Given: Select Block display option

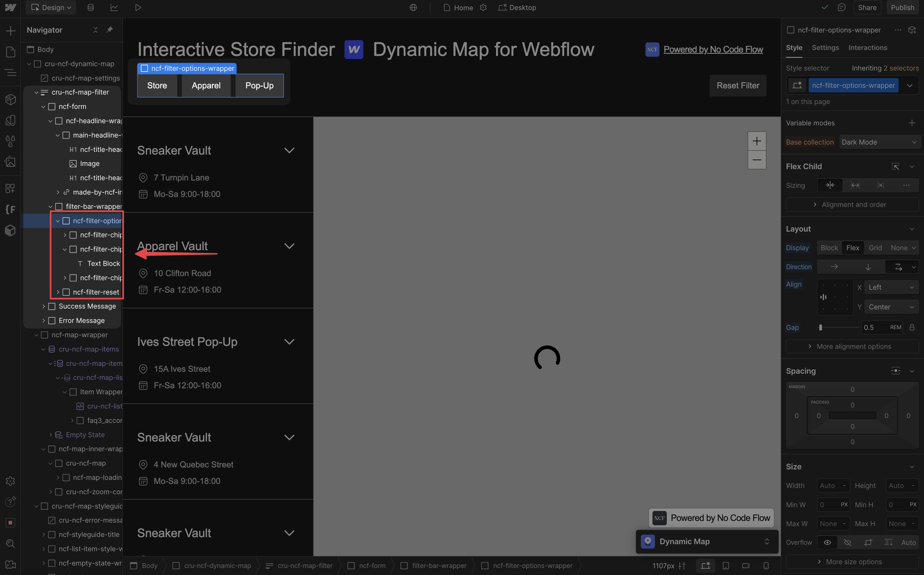Looking at the screenshot, I should [829, 248].
